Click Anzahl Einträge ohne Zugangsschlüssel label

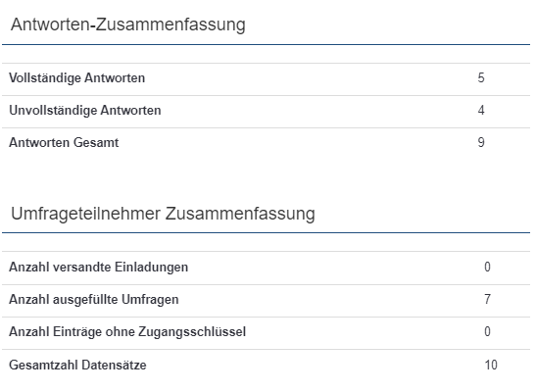coord(127,332)
